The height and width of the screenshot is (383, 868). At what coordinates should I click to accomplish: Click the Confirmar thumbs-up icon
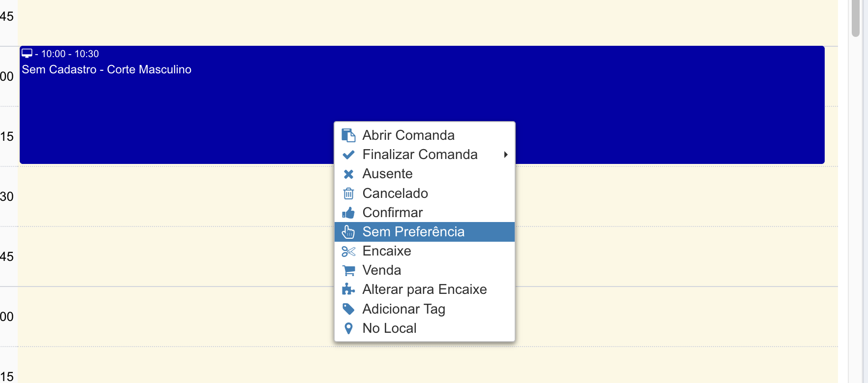tap(348, 213)
